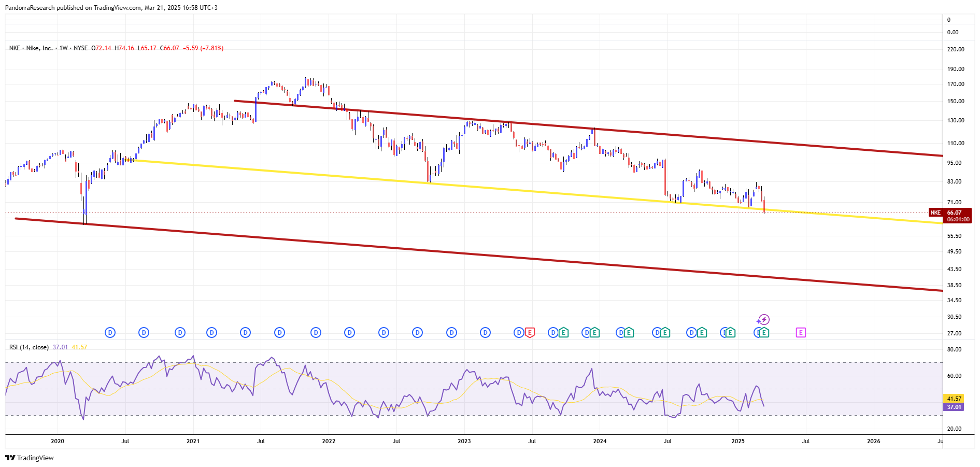
Task: Open the dividend marker for early June 2022
Action: click(384, 332)
